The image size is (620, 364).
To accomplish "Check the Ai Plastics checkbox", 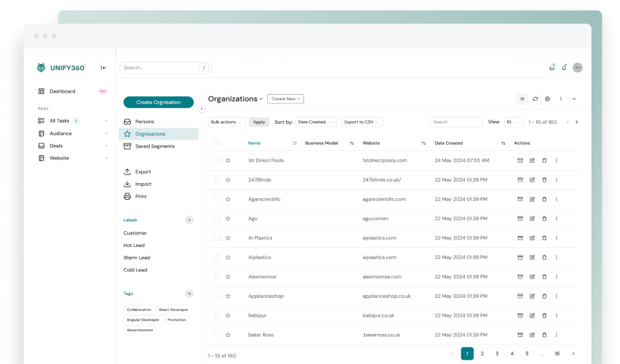I will click(x=217, y=238).
